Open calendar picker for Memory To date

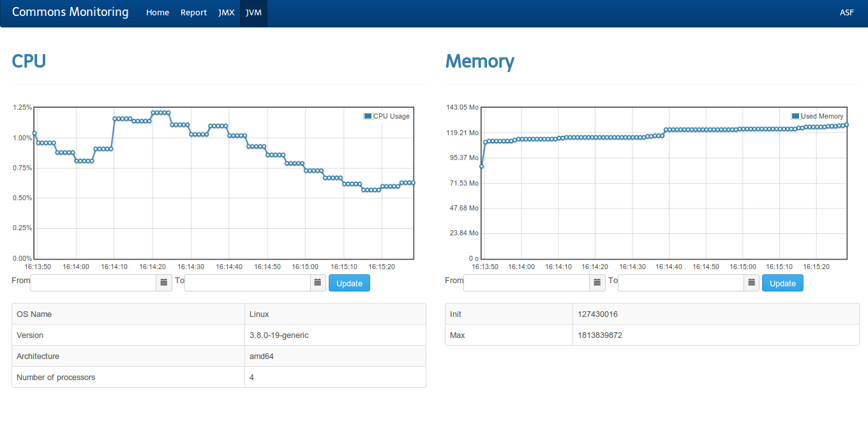(x=752, y=283)
